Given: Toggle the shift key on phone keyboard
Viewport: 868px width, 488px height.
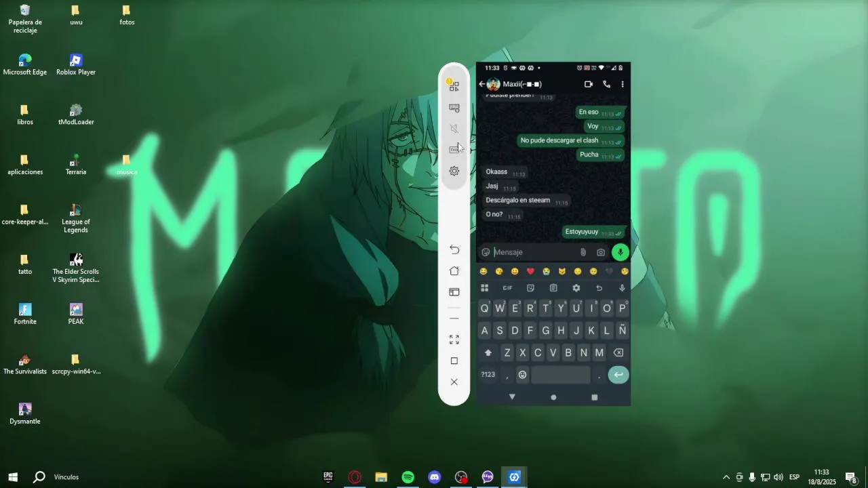Looking at the screenshot, I should pyautogui.click(x=488, y=353).
